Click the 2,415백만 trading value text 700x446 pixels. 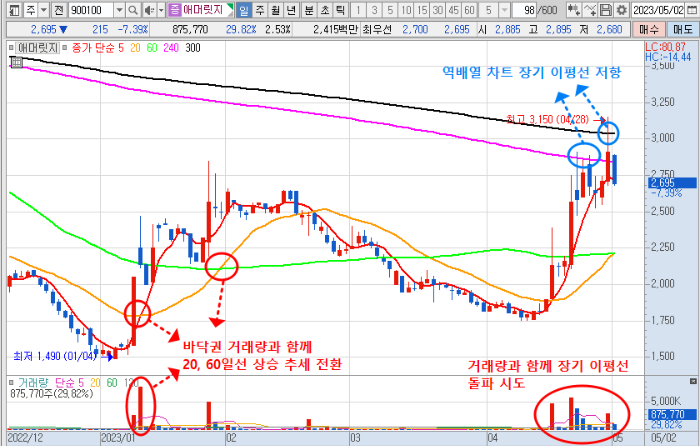[x=336, y=29]
